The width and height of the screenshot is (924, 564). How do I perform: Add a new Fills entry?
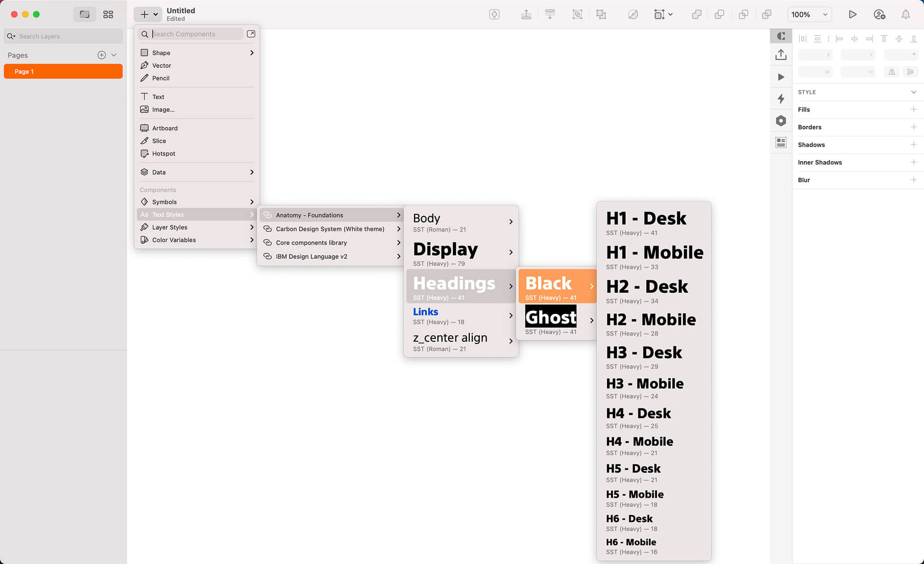click(913, 110)
